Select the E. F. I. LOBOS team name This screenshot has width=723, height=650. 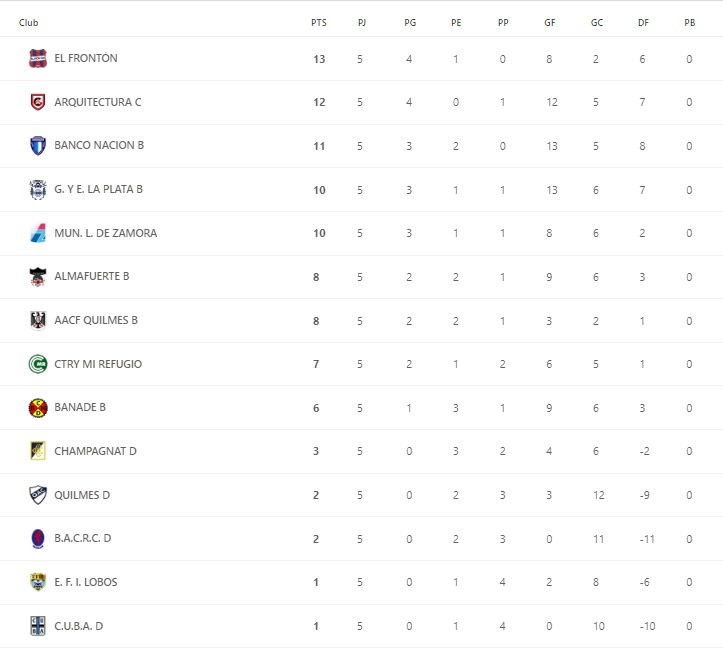(86, 582)
